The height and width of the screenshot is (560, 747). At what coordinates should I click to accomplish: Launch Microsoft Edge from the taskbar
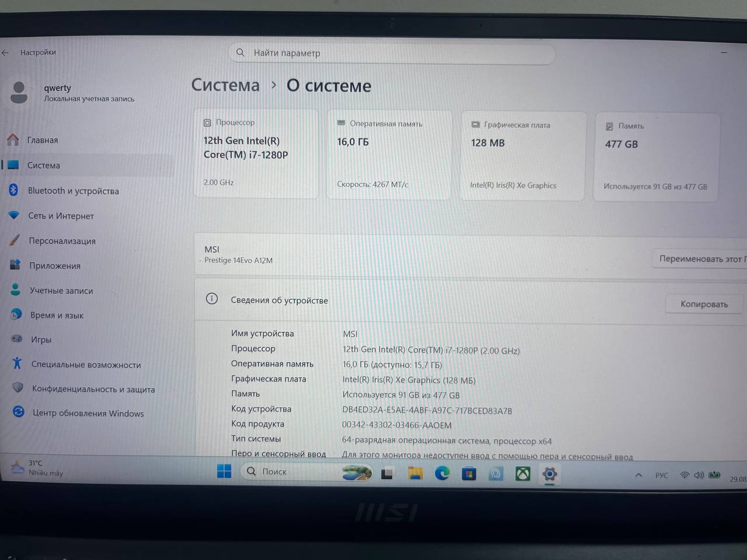coord(442,473)
